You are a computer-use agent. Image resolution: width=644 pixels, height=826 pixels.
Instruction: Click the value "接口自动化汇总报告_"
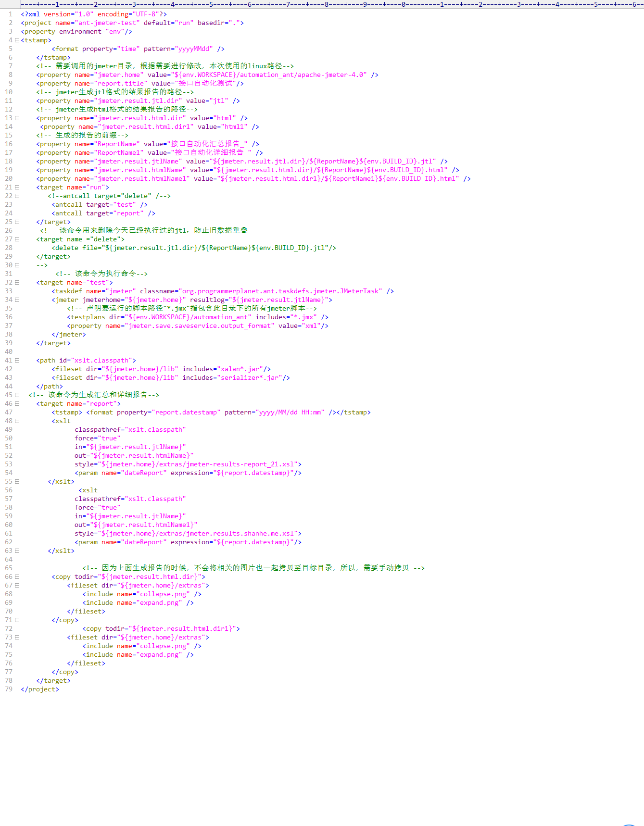[209, 144]
